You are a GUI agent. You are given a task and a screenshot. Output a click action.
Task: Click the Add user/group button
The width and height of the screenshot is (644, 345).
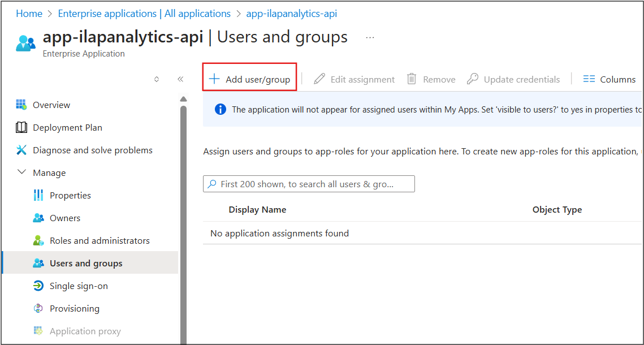[249, 79]
